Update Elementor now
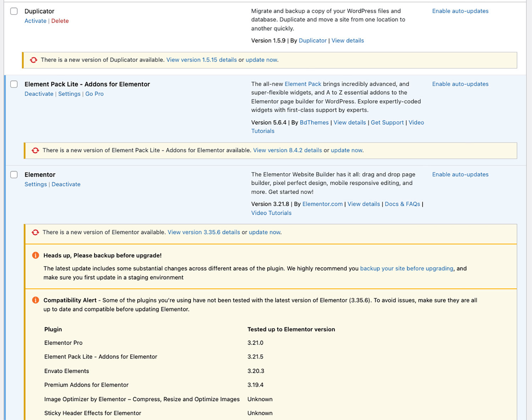 pyautogui.click(x=265, y=232)
